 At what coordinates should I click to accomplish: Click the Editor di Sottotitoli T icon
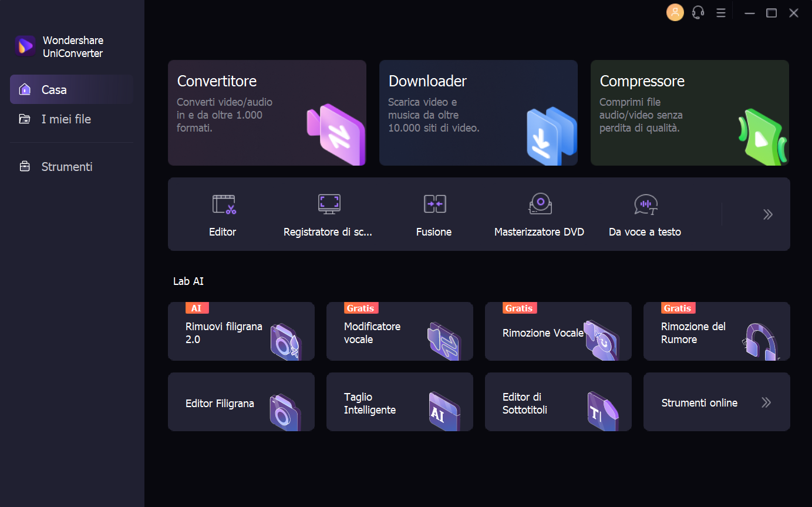tap(603, 411)
